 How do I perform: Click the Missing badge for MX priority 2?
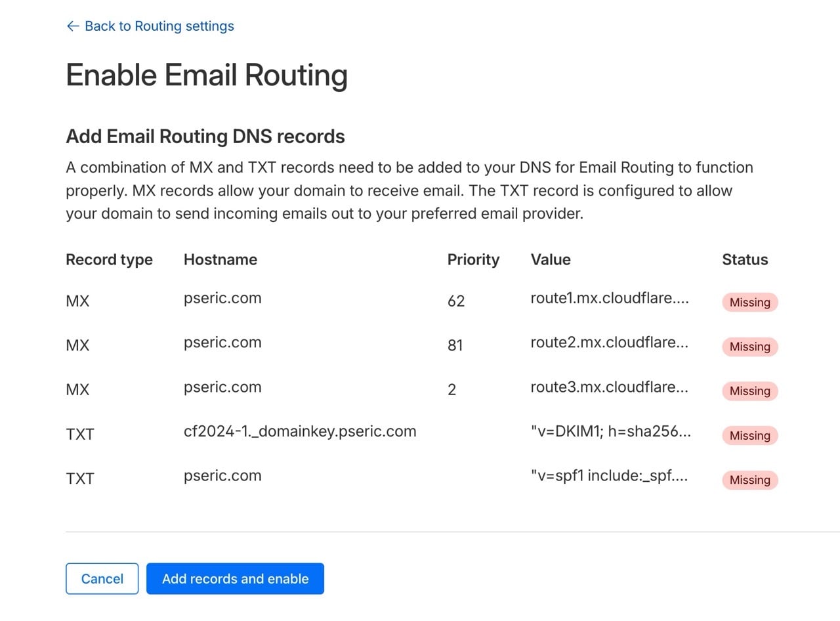click(x=749, y=391)
